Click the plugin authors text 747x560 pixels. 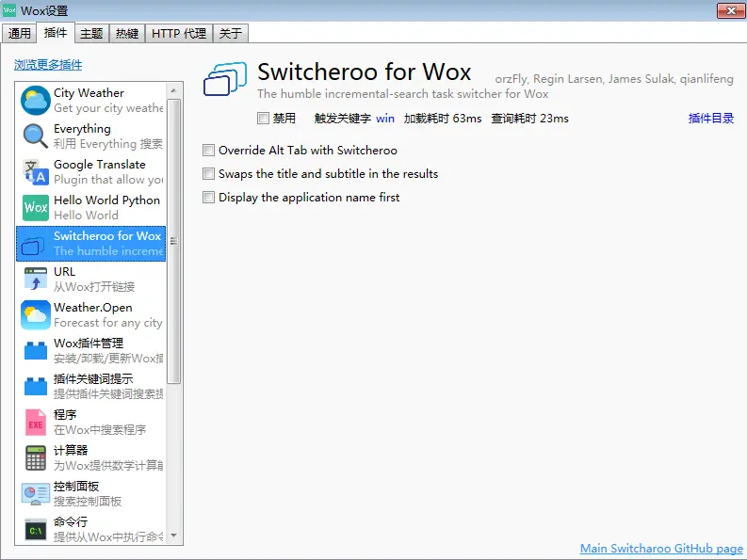(614, 79)
